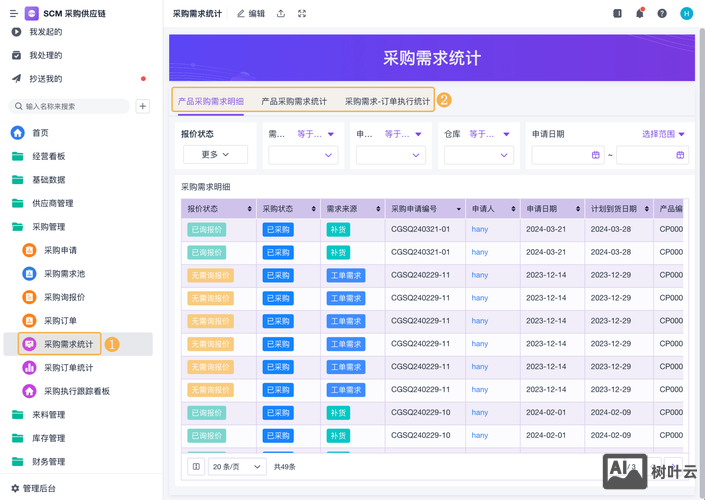Click the sidebar search field
The image size is (705, 500).
69,106
